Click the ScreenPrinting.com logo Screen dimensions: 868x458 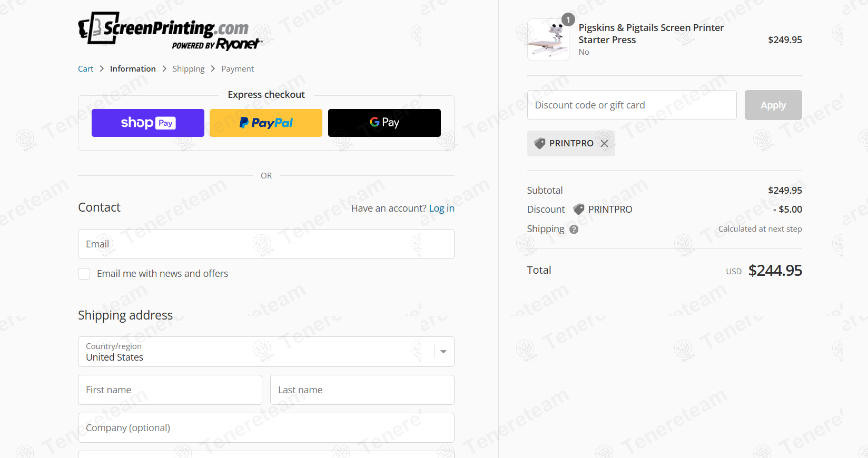click(x=170, y=31)
